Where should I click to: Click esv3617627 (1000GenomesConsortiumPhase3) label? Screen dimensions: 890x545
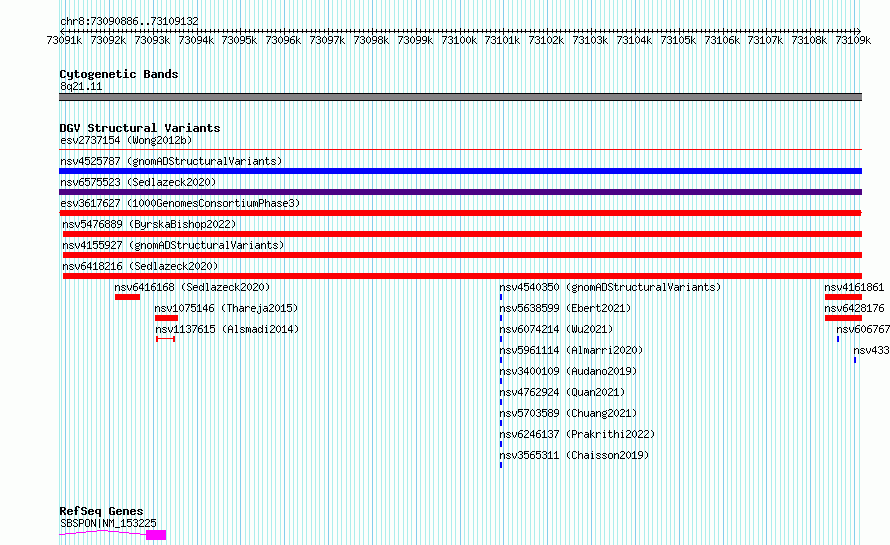tap(180, 203)
